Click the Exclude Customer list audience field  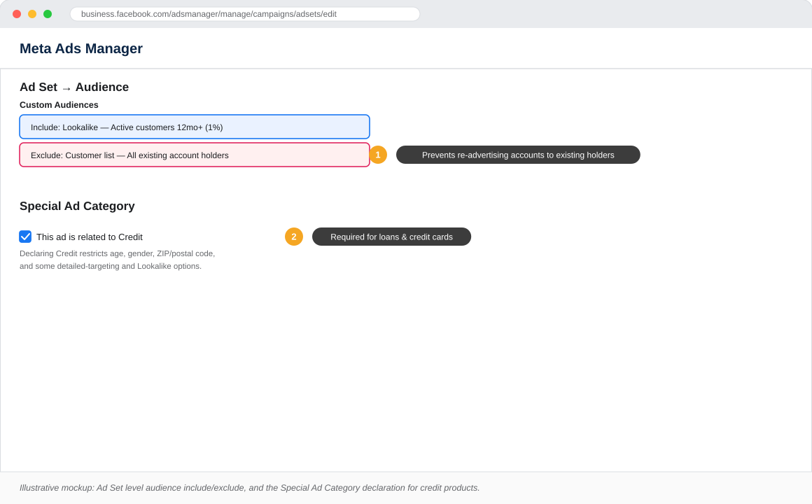click(195, 155)
